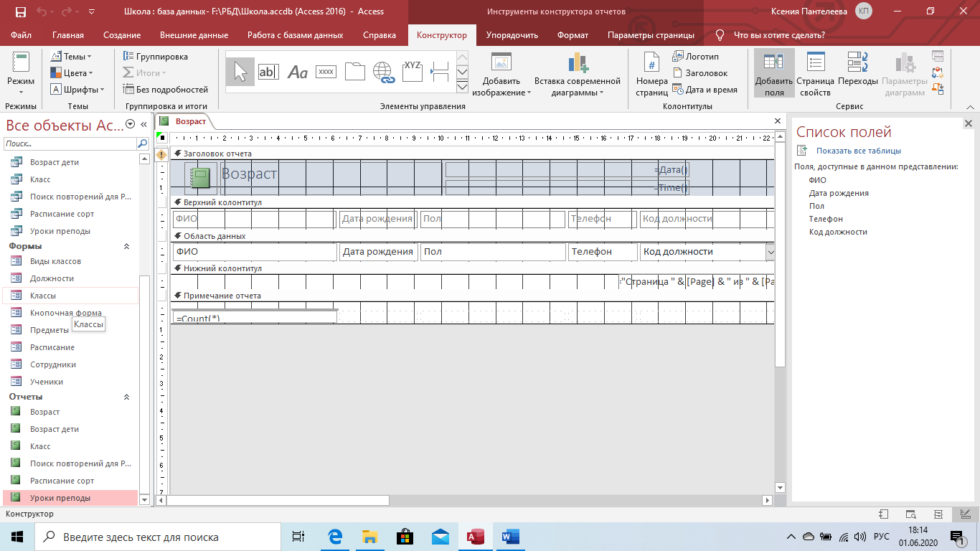980x551 pixels.
Task: Click the Логотип button
Action: click(695, 56)
